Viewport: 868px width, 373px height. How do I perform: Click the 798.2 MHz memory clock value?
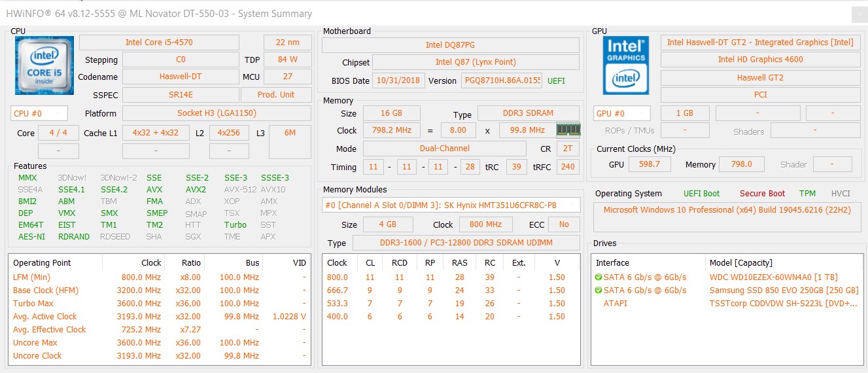(391, 130)
